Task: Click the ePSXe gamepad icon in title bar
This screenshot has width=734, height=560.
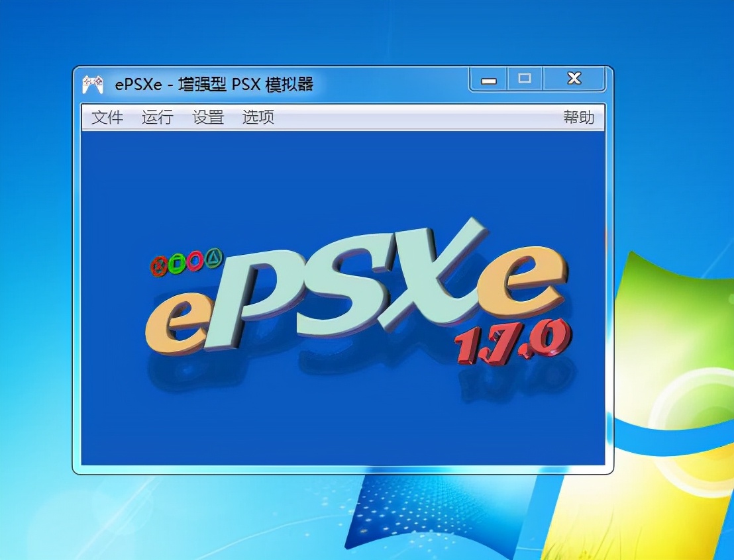Action: pyautogui.click(x=92, y=84)
